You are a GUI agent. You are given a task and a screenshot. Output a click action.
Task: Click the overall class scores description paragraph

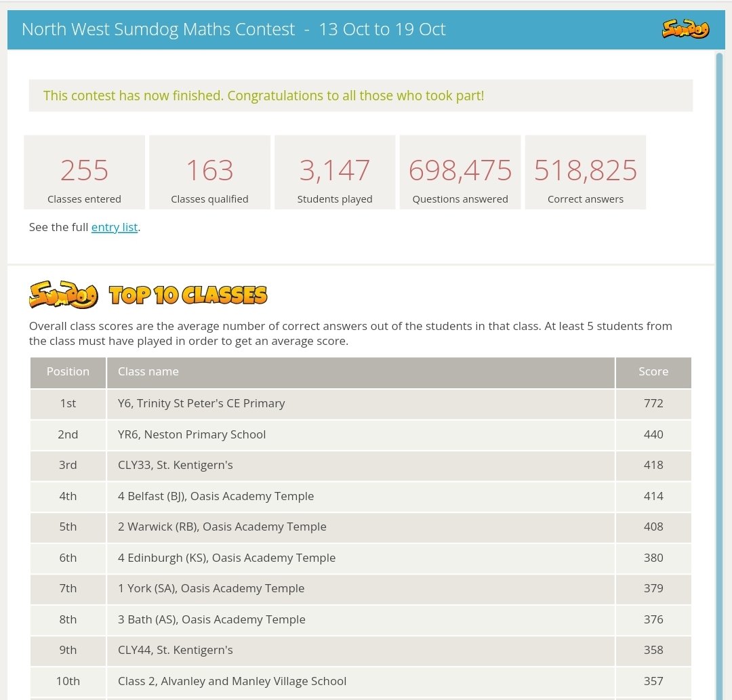click(x=350, y=333)
